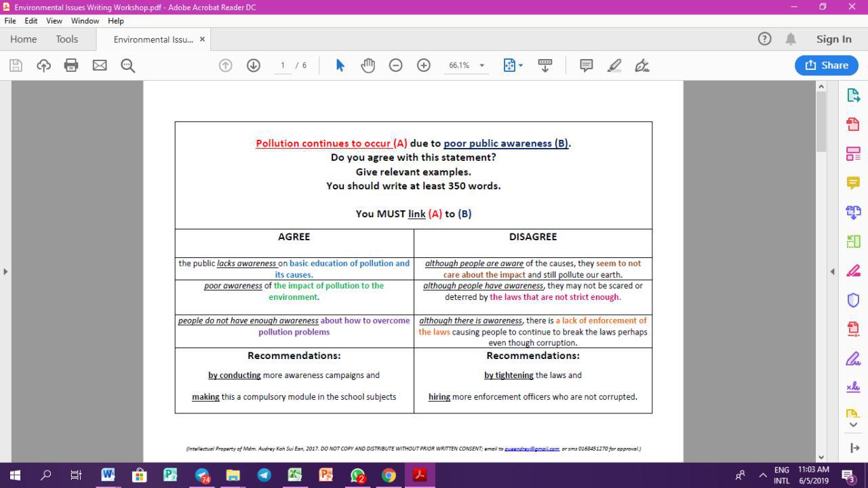
Task: Open Compress PDF tool in right pane
Action: coord(853,329)
